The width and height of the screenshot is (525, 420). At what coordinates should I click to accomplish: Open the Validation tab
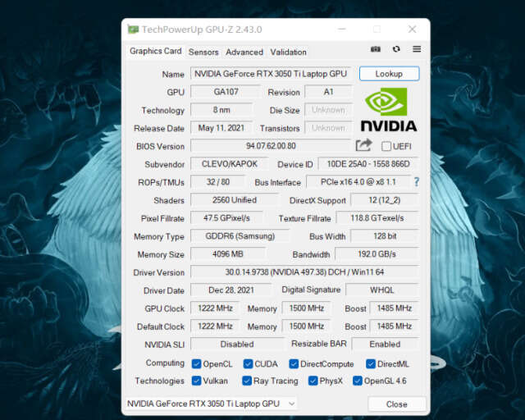[288, 52]
